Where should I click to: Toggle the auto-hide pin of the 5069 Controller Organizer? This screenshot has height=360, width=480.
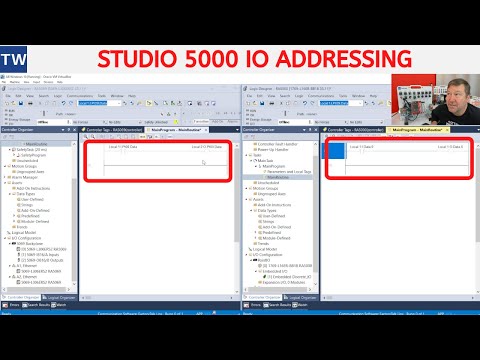[69, 130]
